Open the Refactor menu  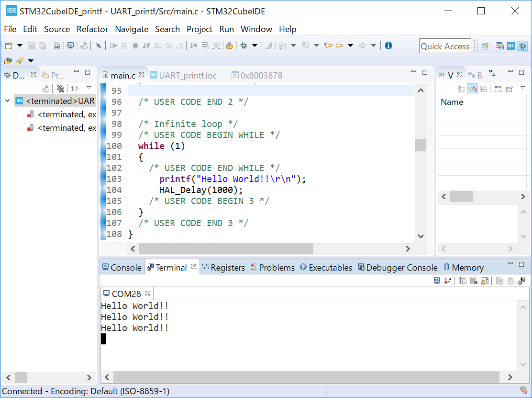(x=92, y=29)
